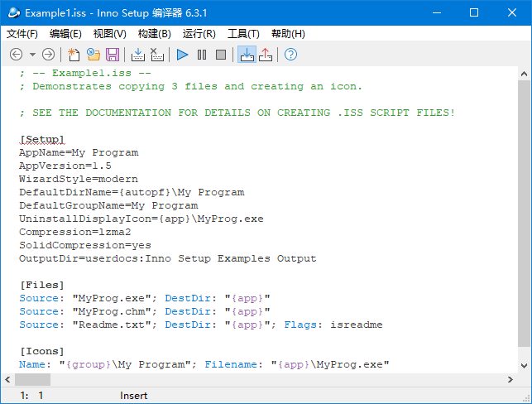The height and width of the screenshot is (404, 532).
Task: Toggle the Target Uninstall button
Action: (x=266, y=55)
